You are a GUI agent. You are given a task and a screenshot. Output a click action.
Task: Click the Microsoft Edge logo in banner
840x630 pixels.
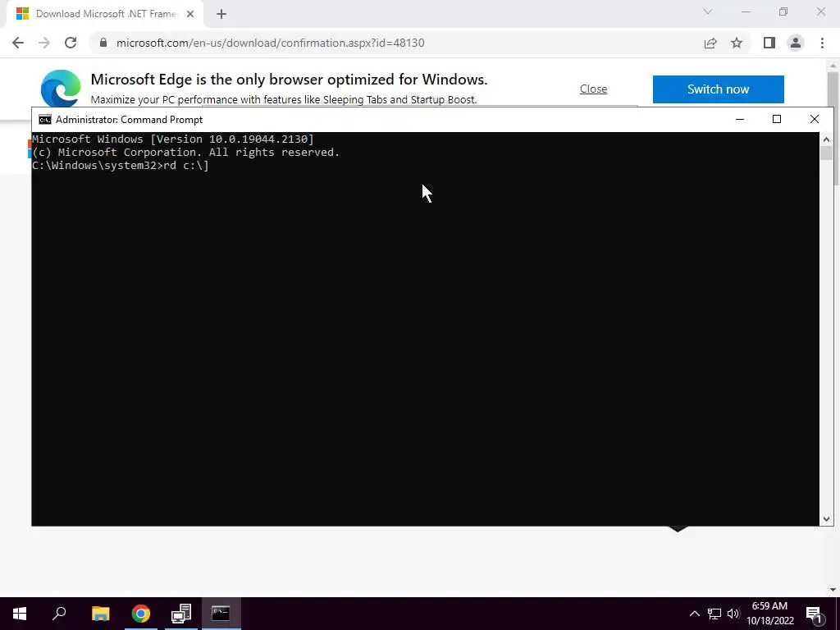61,89
